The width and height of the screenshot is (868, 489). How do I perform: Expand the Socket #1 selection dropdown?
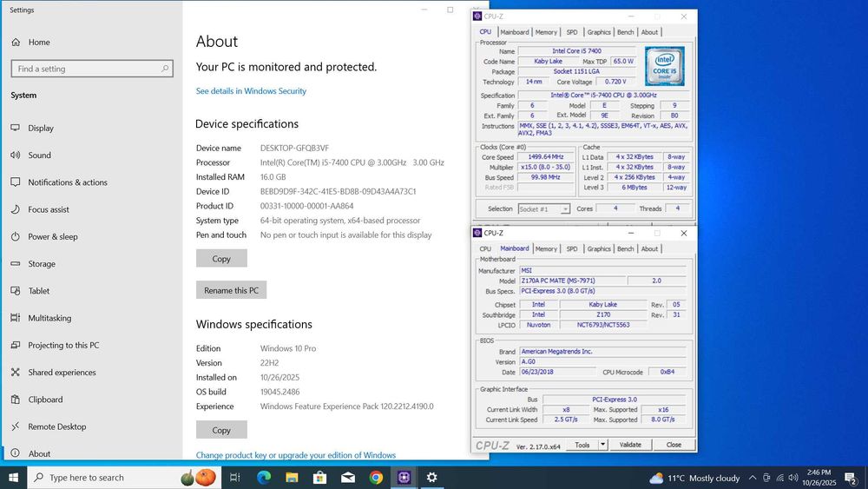pos(565,209)
